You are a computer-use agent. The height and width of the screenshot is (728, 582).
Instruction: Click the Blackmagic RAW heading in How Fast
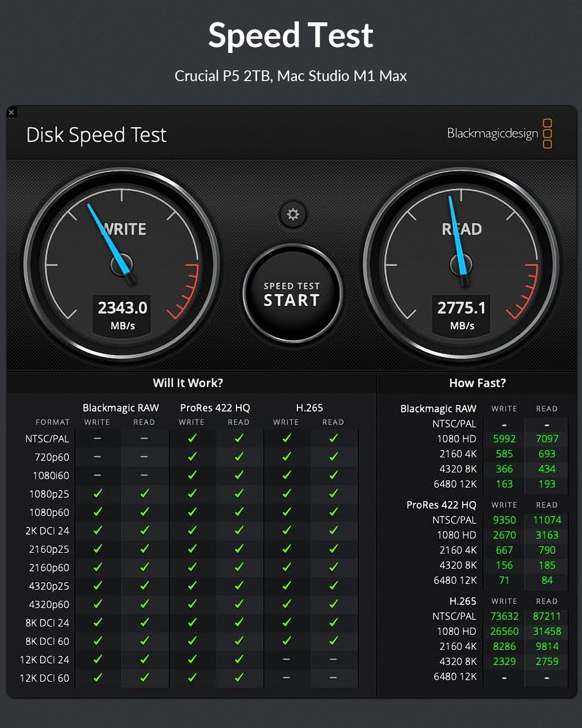(438, 409)
